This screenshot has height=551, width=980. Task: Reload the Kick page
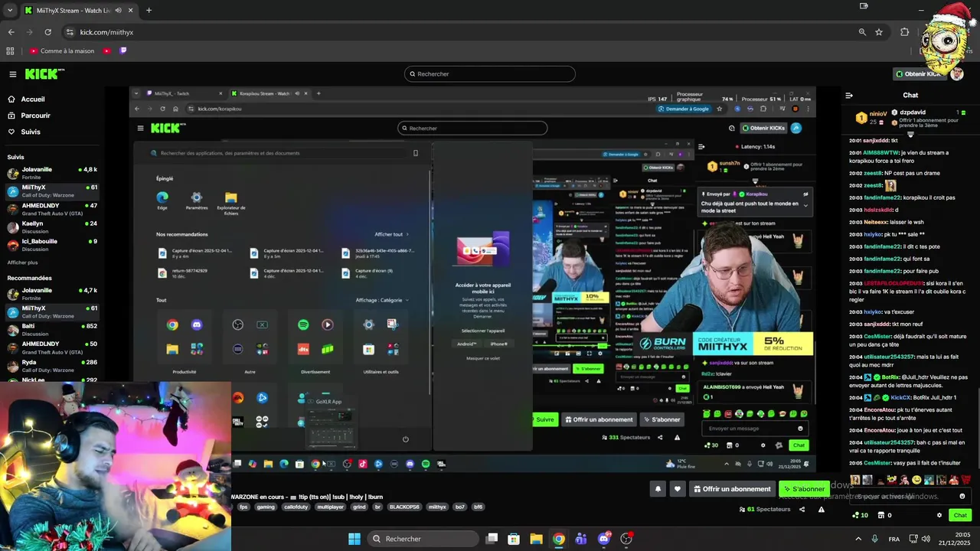47,32
